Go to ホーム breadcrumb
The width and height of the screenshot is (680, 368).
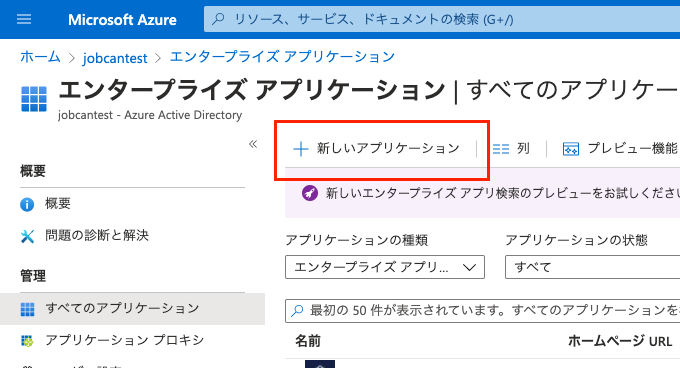point(40,57)
